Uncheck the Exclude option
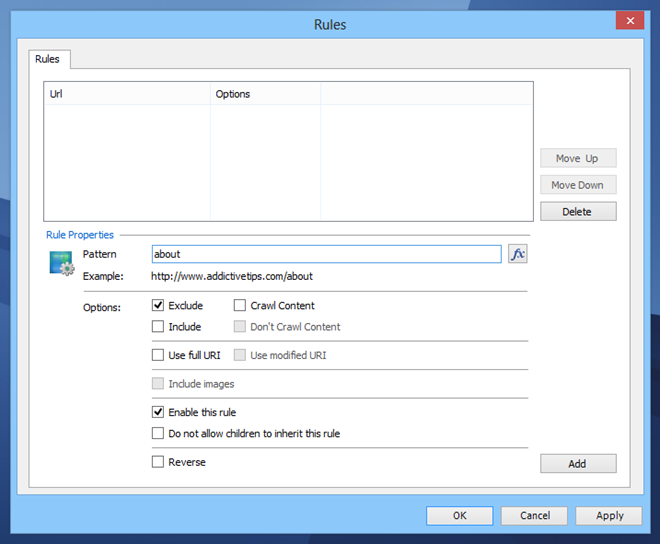The height and width of the screenshot is (544, 660). [x=158, y=306]
